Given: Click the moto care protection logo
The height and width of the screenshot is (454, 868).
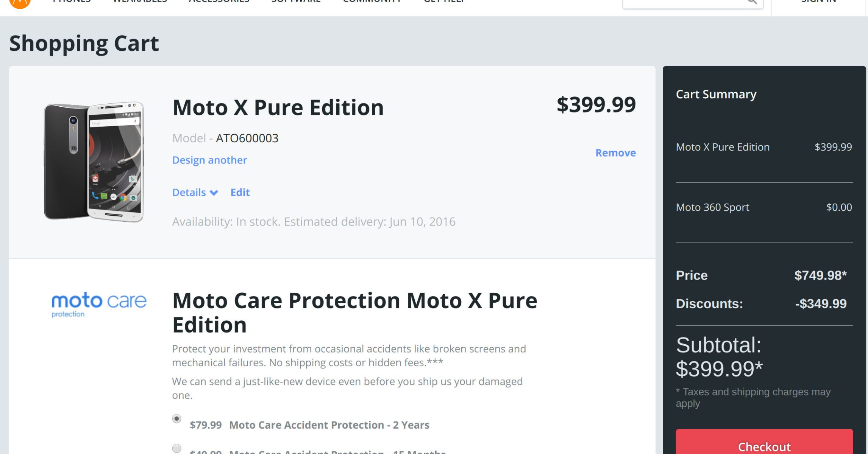Looking at the screenshot, I should point(98,304).
